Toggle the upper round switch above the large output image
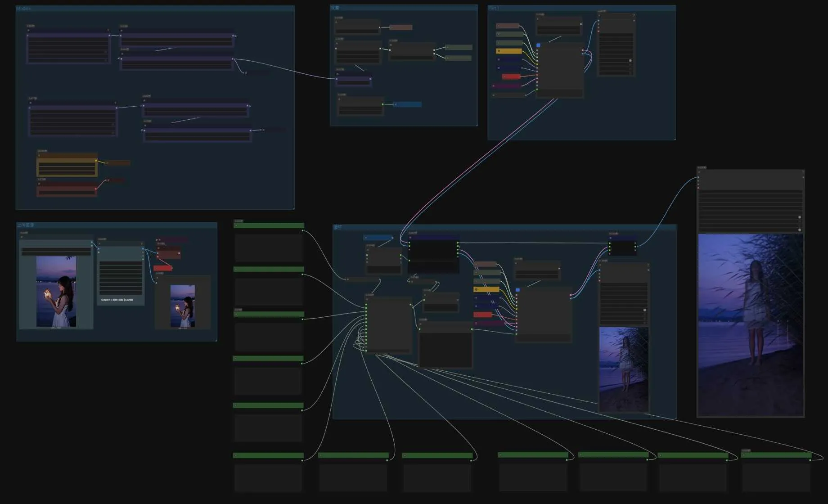This screenshot has height=504, width=828. (x=799, y=217)
